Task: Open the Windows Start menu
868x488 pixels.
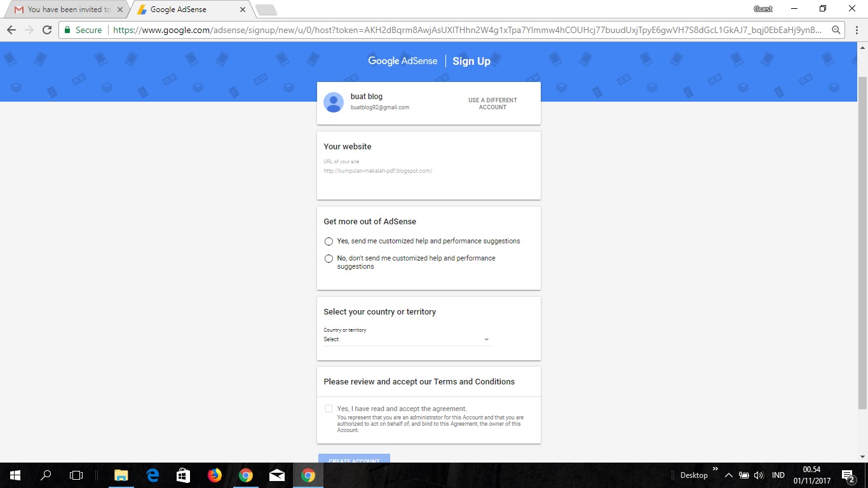Action: click(x=15, y=475)
